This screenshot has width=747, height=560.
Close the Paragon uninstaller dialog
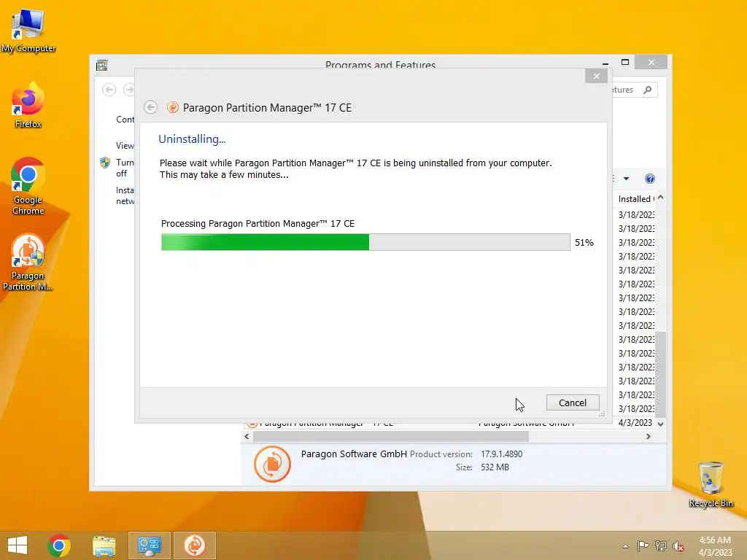pos(596,76)
